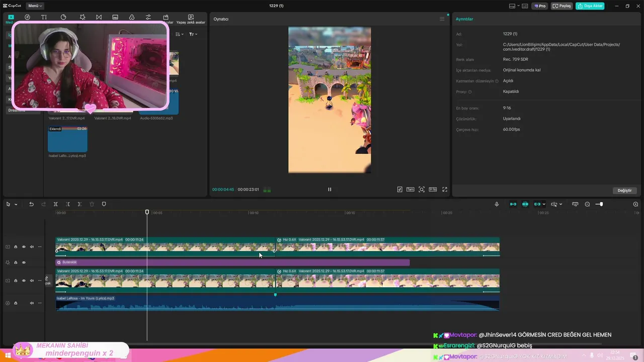
Task: Lock the Bulanıklık effect track
Action: point(16,262)
